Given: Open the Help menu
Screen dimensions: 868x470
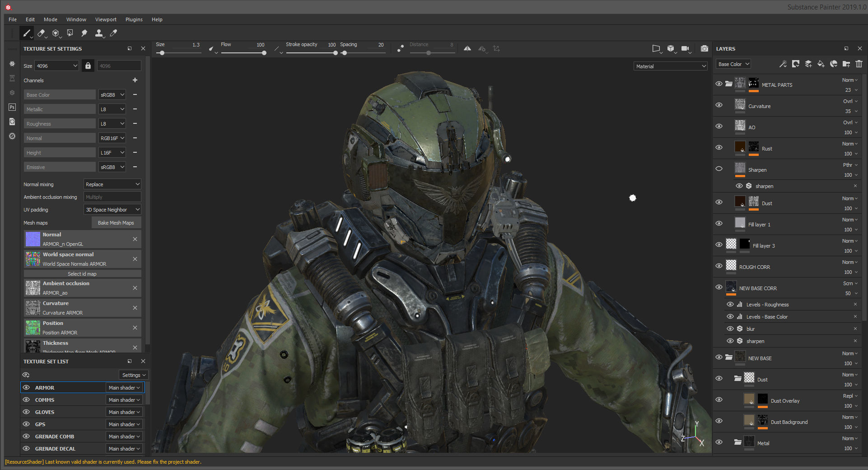Looking at the screenshot, I should pyautogui.click(x=157, y=19).
